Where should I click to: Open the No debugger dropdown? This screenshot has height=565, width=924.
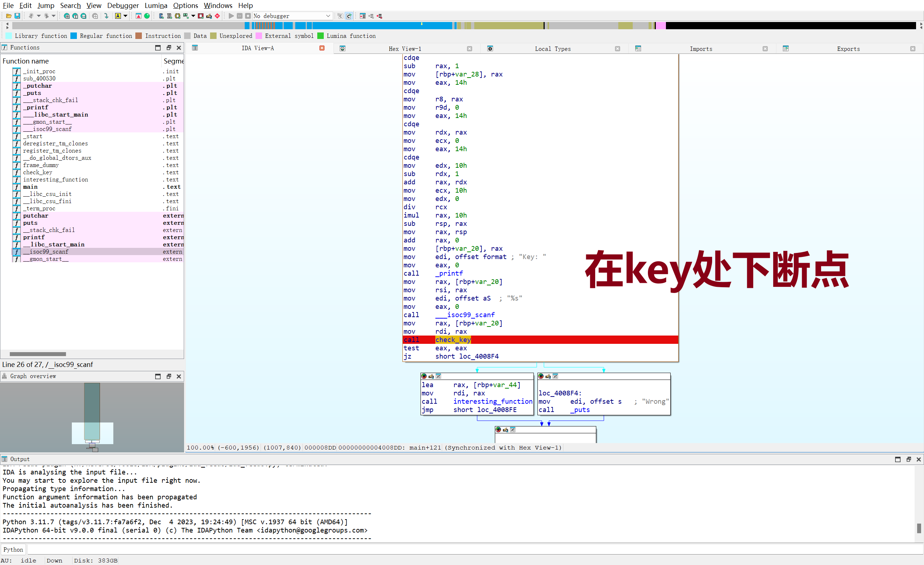(x=292, y=16)
